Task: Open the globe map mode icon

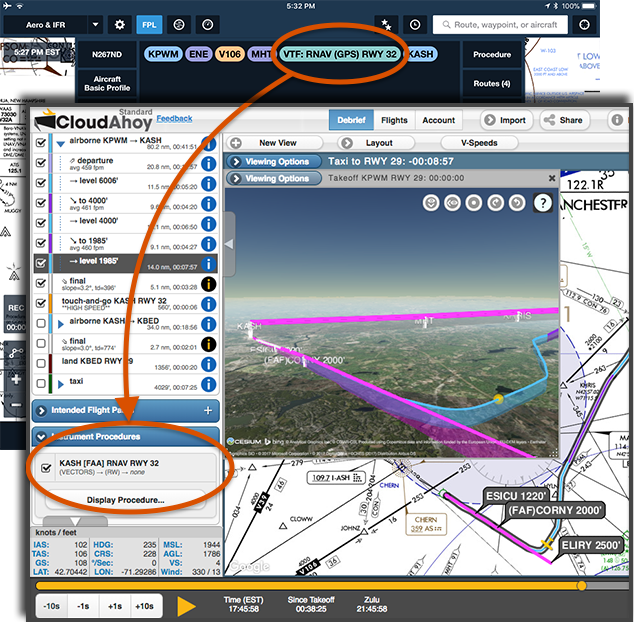Action: point(179,25)
